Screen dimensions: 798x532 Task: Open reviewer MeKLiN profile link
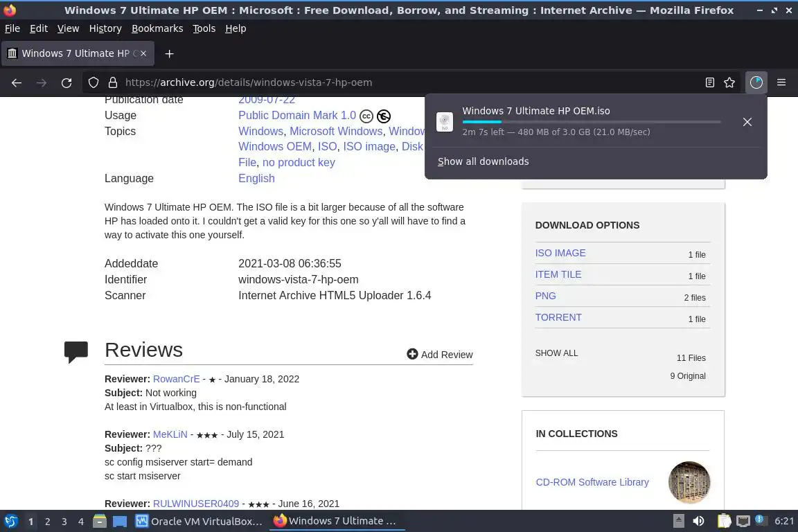(x=170, y=435)
